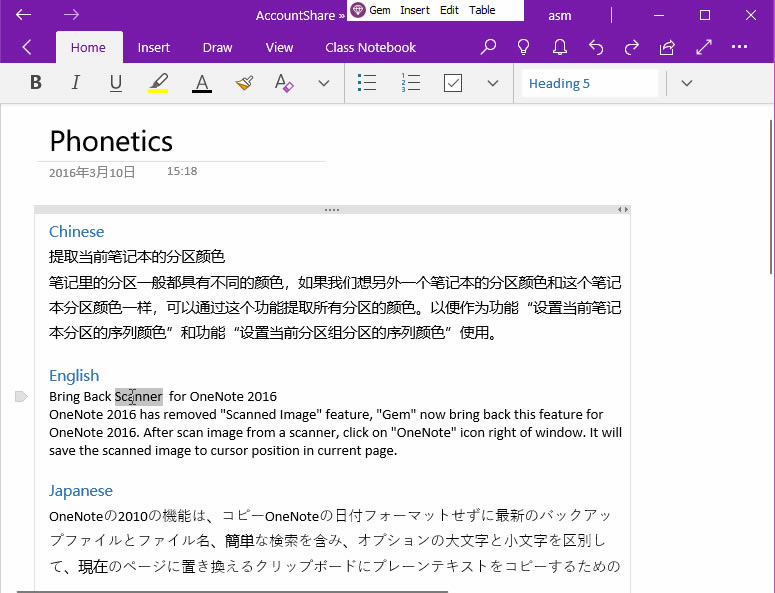Switch to the Draw tab
The height and width of the screenshot is (593, 775).
(217, 47)
